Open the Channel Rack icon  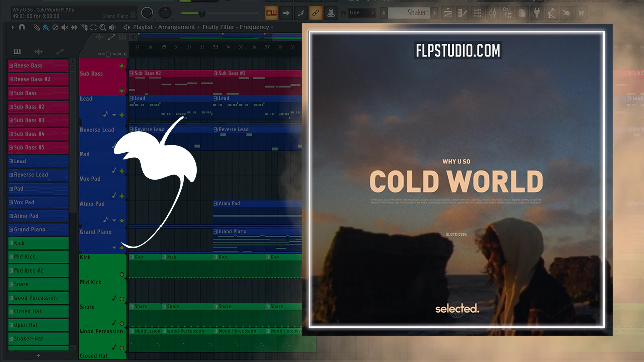(478, 13)
